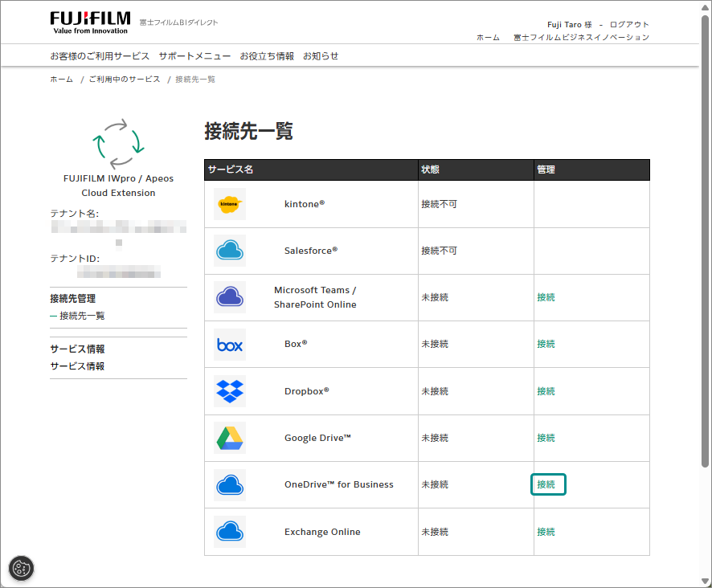712x588 pixels.
Task: Click the Box service icon
Action: (x=230, y=345)
